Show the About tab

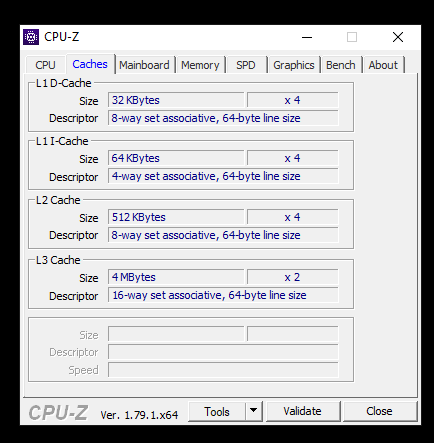383,65
